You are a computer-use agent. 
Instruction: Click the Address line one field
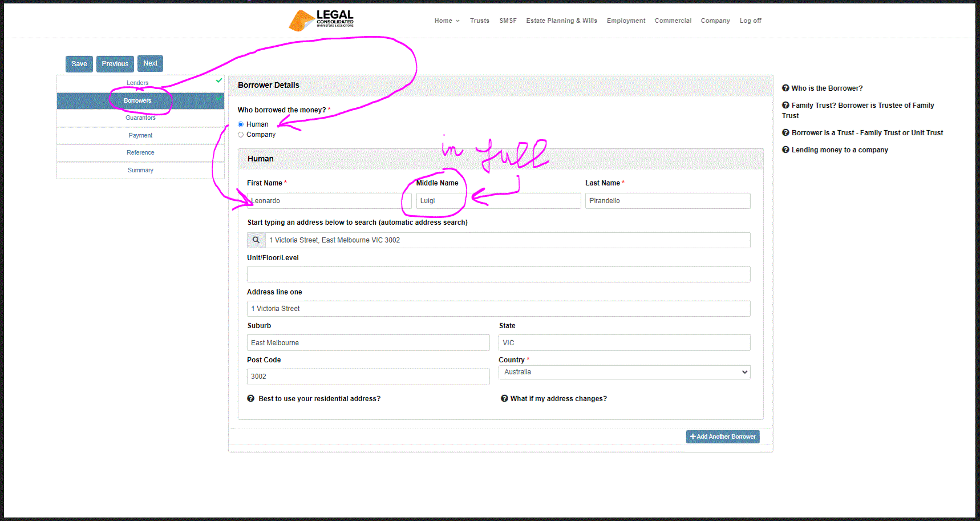click(x=499, y=309)
